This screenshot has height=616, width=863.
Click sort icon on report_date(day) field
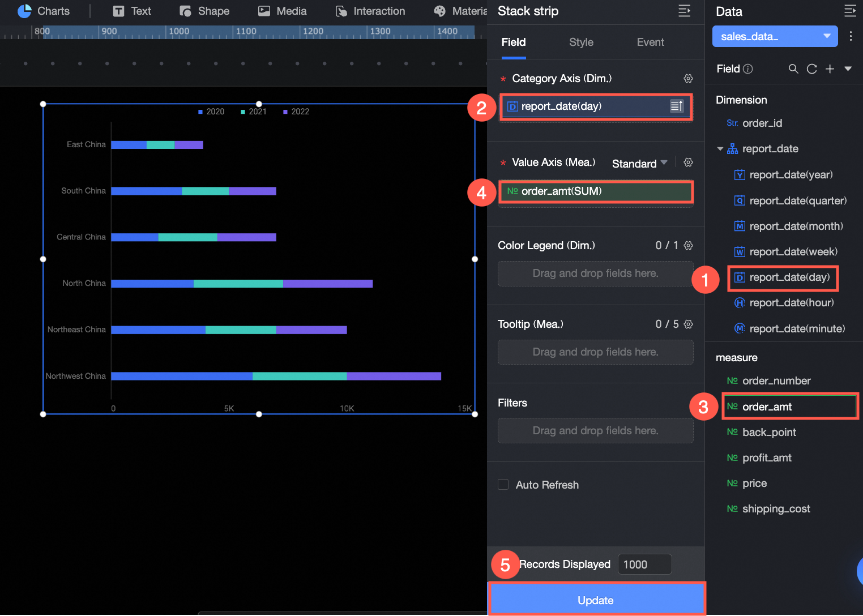pos(677,106)
